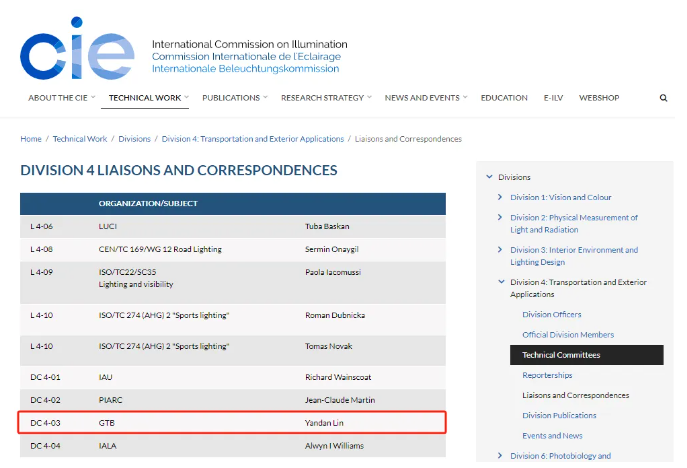The image size is (687, 468).
Task: Open Official Division Members link
Action: coord(568,335)
